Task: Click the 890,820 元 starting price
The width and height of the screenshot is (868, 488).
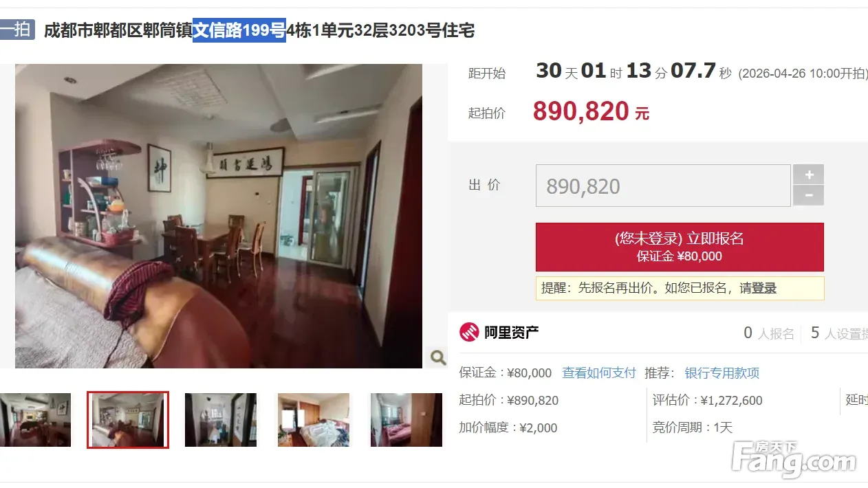Action: (591, 111)
